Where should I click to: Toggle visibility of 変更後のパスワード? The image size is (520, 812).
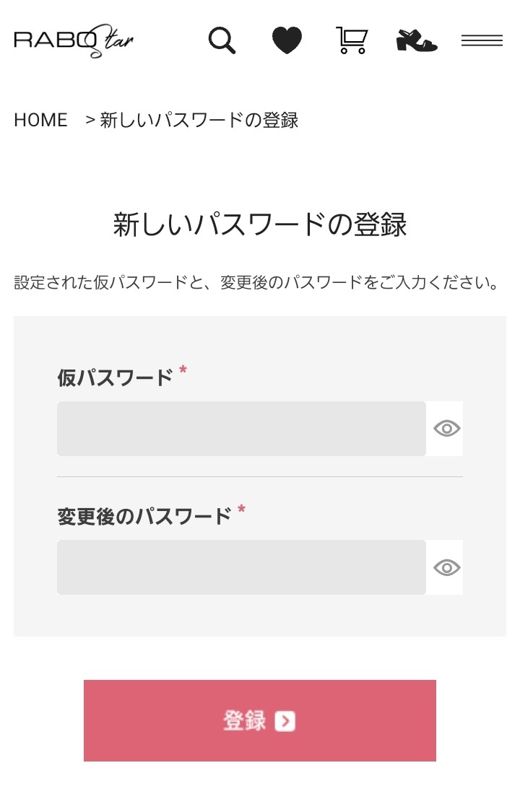(x=446, y=567)
